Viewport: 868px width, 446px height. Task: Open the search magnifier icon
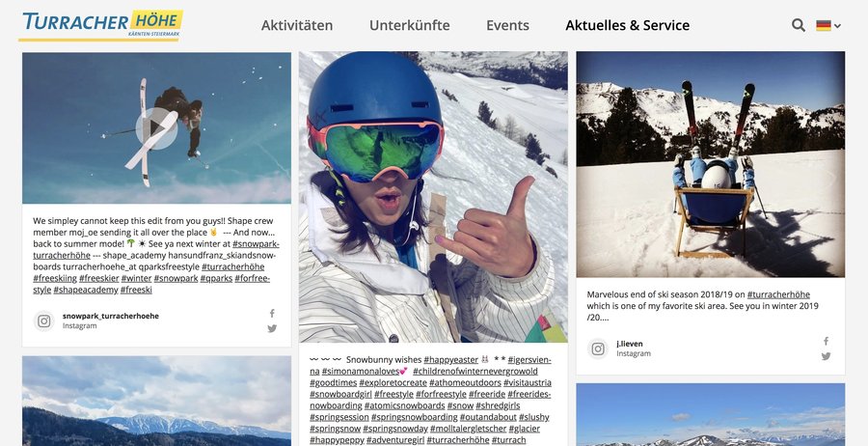799,25
